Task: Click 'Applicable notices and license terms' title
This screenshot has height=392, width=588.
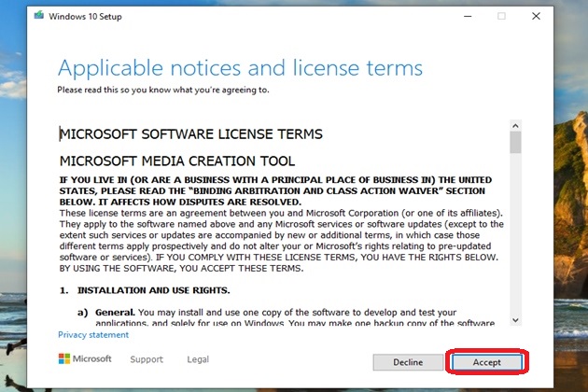Action: [x=241, y=68]
